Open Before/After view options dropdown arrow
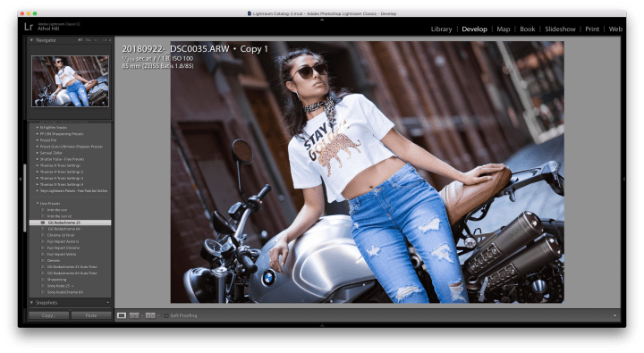644x353 pixels. (142, 315)
